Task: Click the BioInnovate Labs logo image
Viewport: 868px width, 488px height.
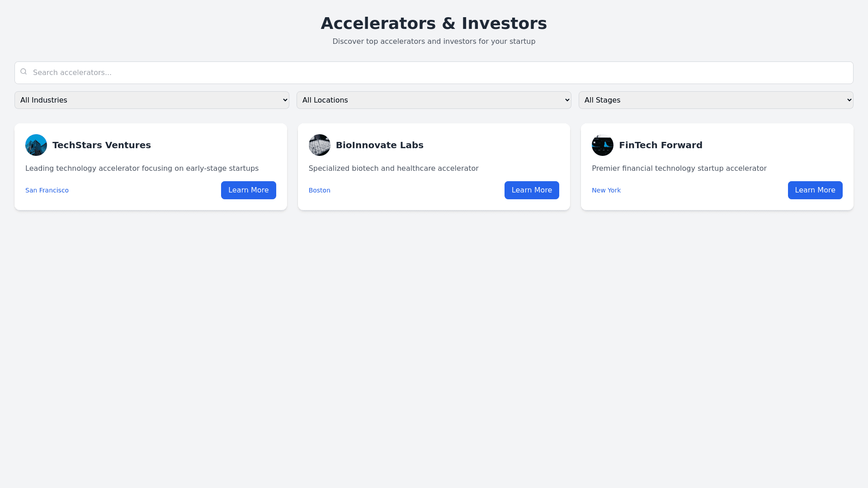Action: click(x=320, y=145)
